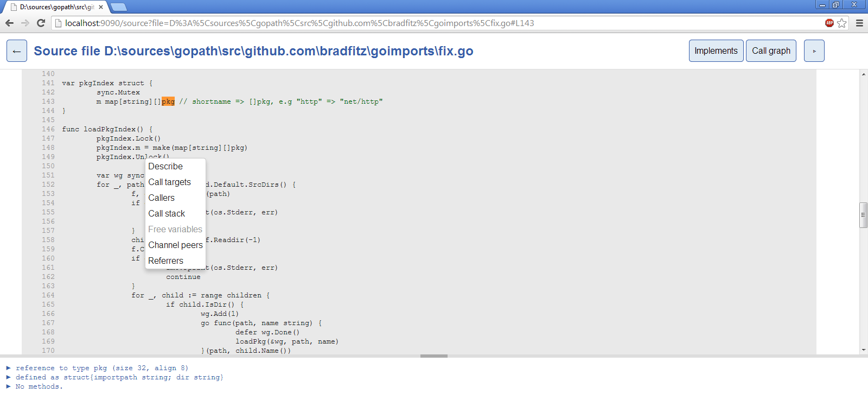Viewport: 868px width, 419px height.
Task: Click the scroll down arrow of code pane
Action: 863,350
